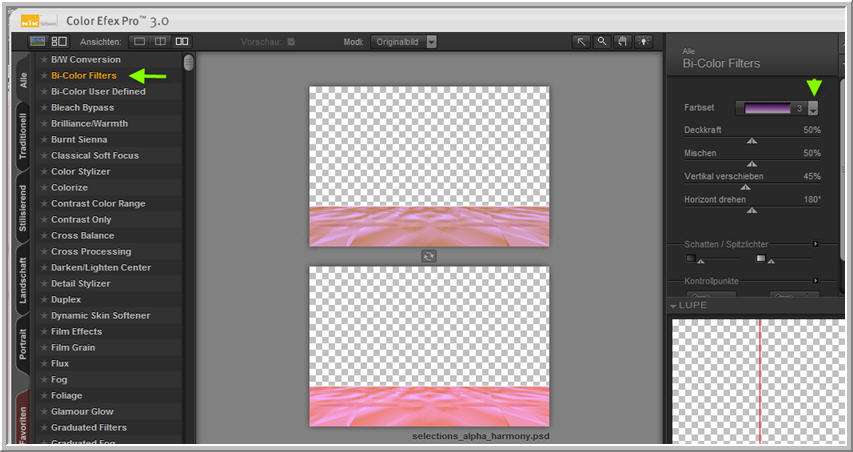Toggle the lightbulb background color tool

pyautogui.click(x=644, y=41)
